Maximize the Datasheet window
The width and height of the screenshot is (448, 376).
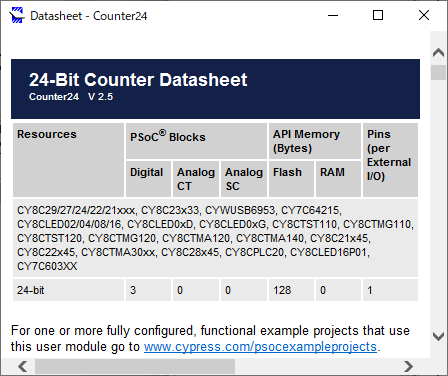[378, 15]
